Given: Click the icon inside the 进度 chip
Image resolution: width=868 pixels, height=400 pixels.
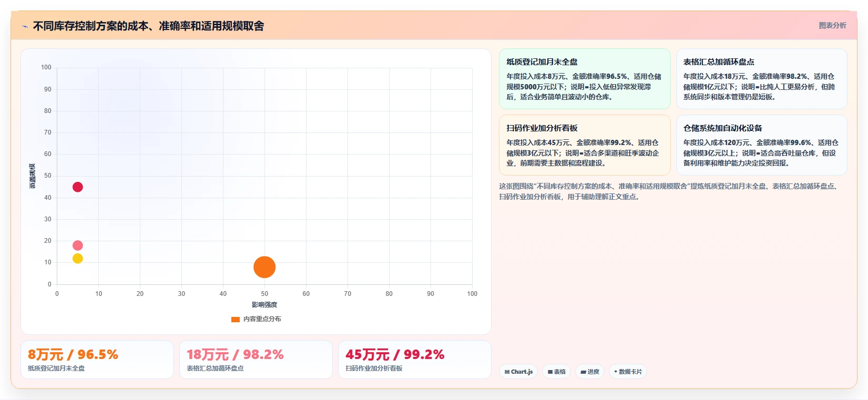Looking at the screenshot, I should tap(583, 372).
